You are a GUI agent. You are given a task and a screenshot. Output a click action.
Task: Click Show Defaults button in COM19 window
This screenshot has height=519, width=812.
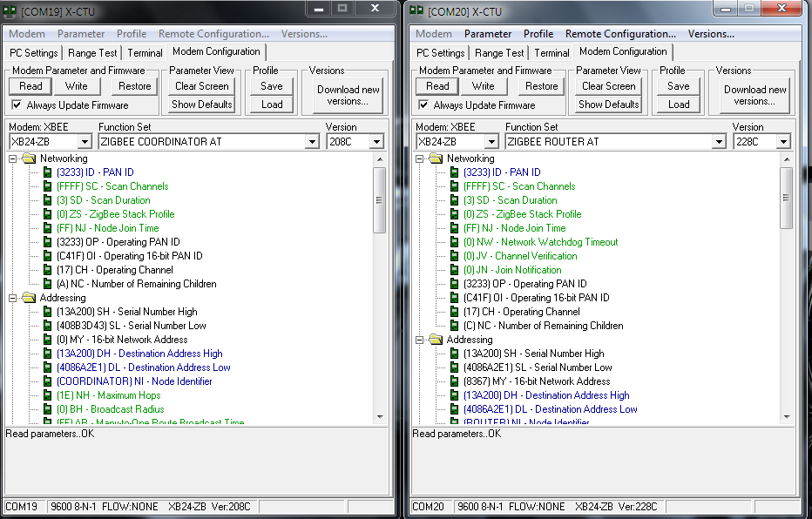202,104
